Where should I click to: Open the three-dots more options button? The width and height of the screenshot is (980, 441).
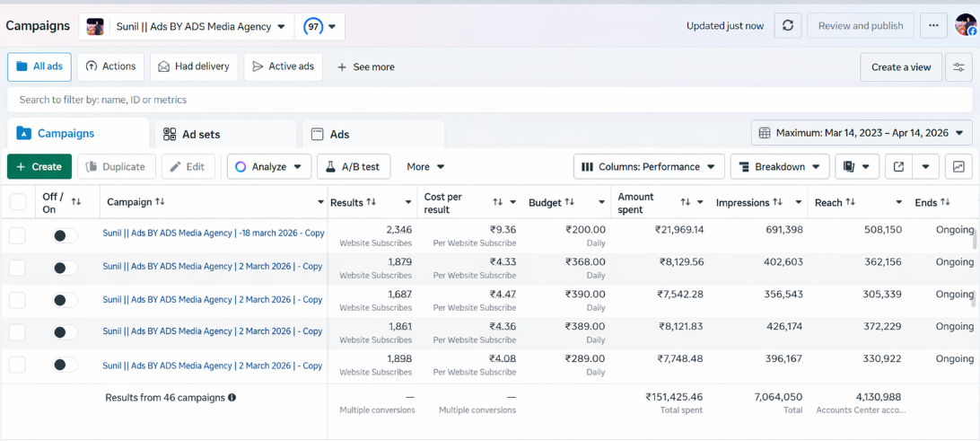(x=933, y=26)
